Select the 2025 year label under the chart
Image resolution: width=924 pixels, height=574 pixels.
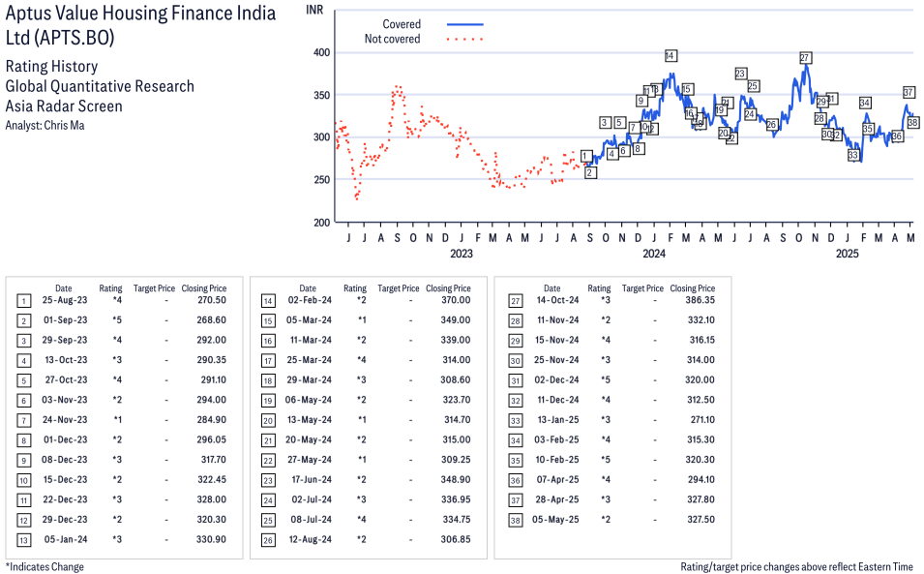[848, 254]
